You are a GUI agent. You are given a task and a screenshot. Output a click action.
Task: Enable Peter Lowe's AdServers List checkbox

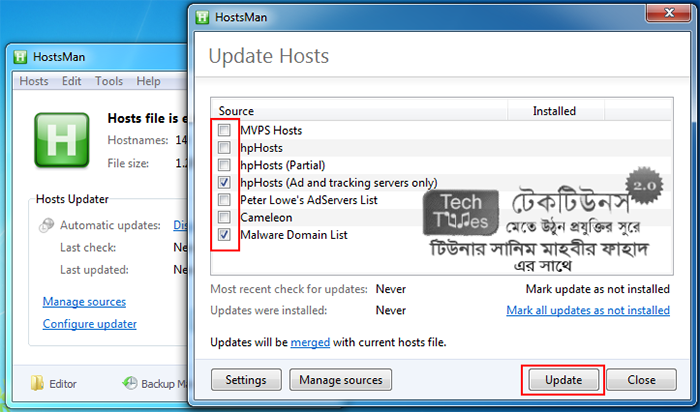[224, 200]
